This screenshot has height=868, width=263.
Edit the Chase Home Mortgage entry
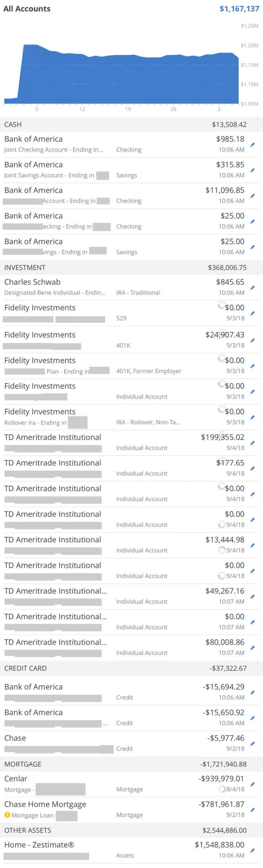[x=252, y=810]
